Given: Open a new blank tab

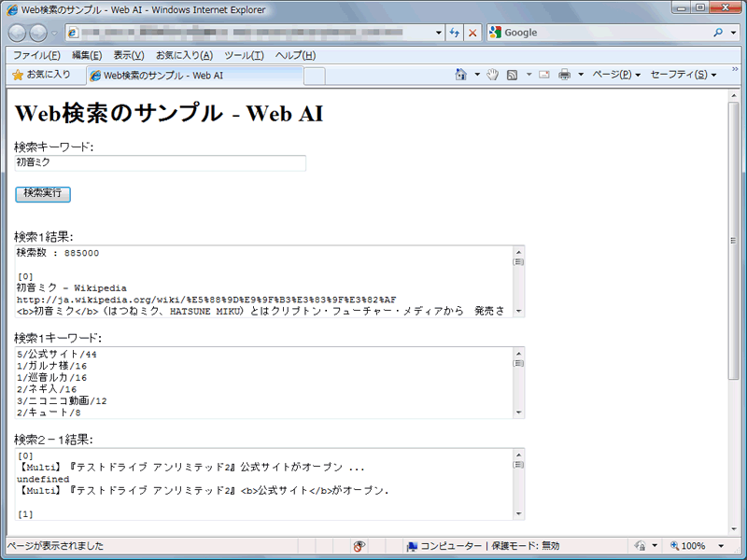Looking at the screenshot, I should (x=315, y=76).
